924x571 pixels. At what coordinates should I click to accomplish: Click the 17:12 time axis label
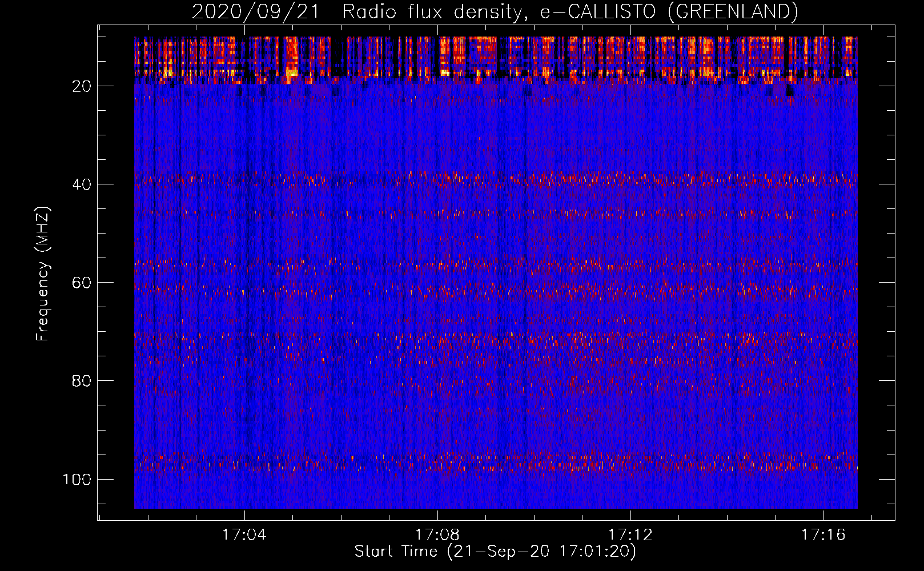click(x=630, y=535)
